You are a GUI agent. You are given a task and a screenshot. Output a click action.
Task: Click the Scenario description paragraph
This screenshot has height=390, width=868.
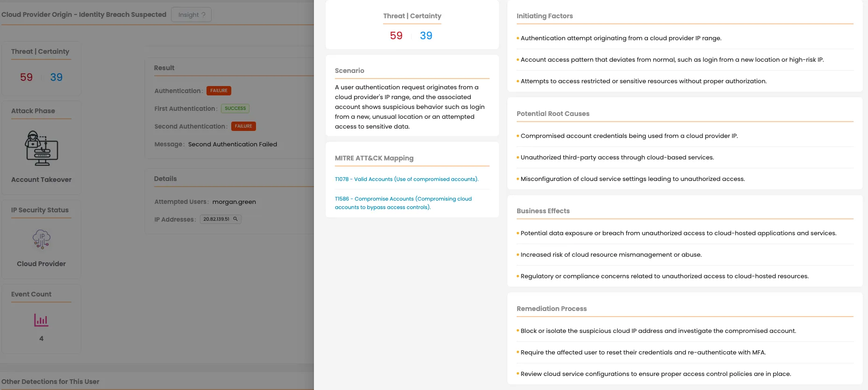coord(410,107)
